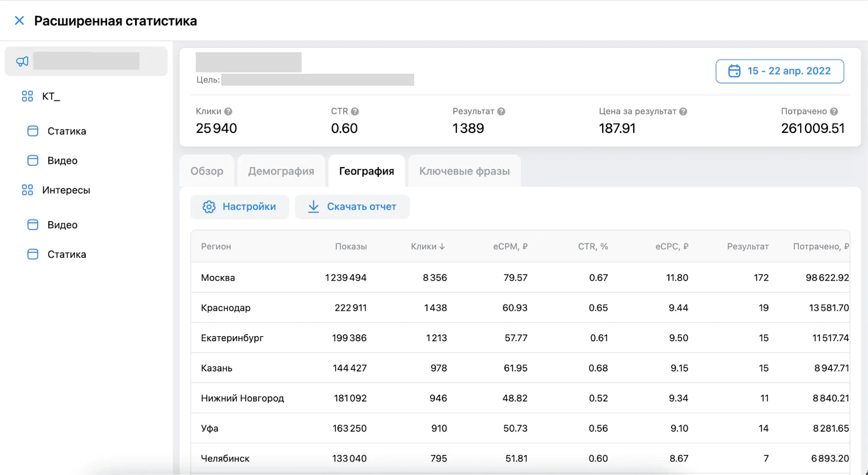
Task: Close the extended statistics panel
Action: click(19, 21)
